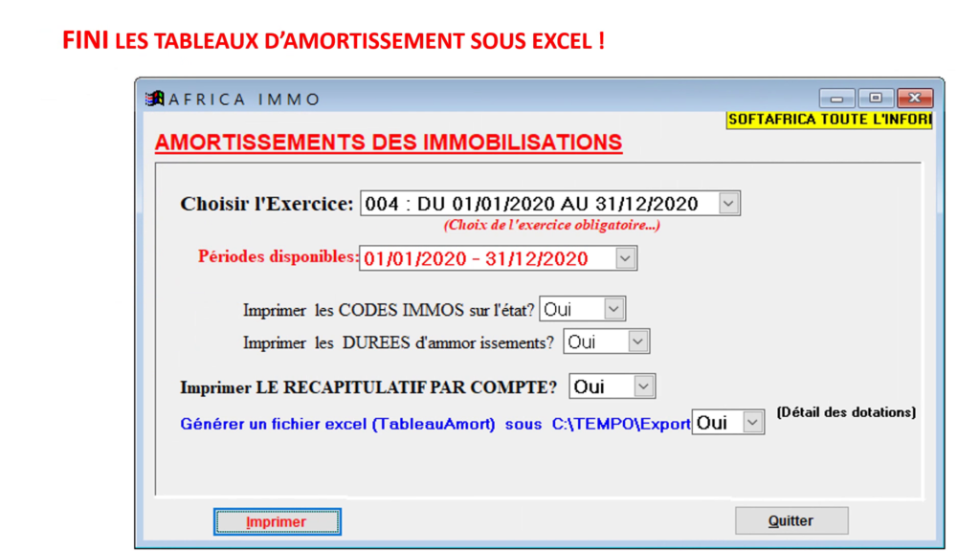The image size is (980, 551).
Task: Click the '(Détail des dotations)' label
Action: pos(846,412)
